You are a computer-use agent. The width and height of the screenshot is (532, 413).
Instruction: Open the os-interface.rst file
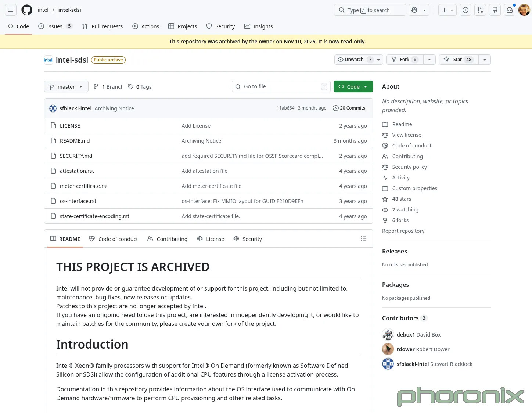click(x=78, y=201)
